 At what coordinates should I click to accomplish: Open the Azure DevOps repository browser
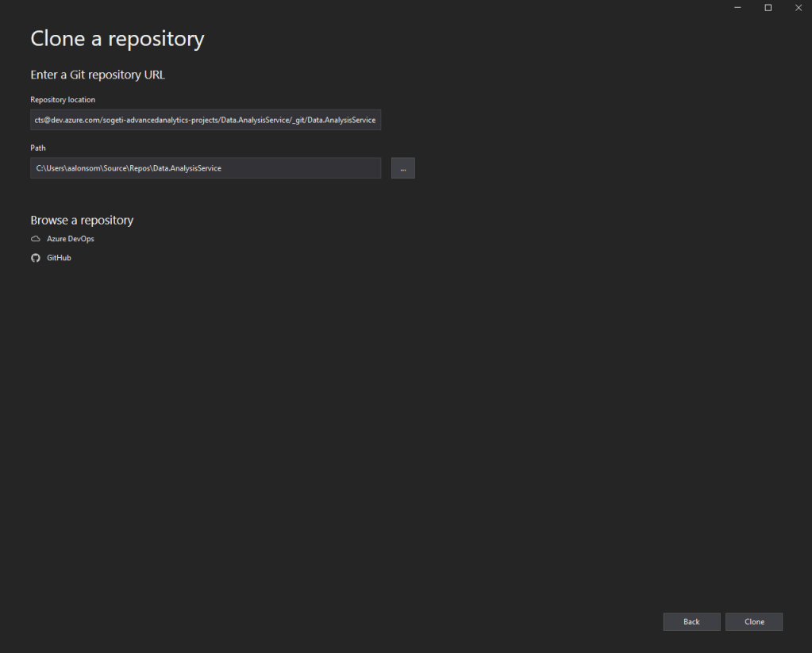coord(70,239)
